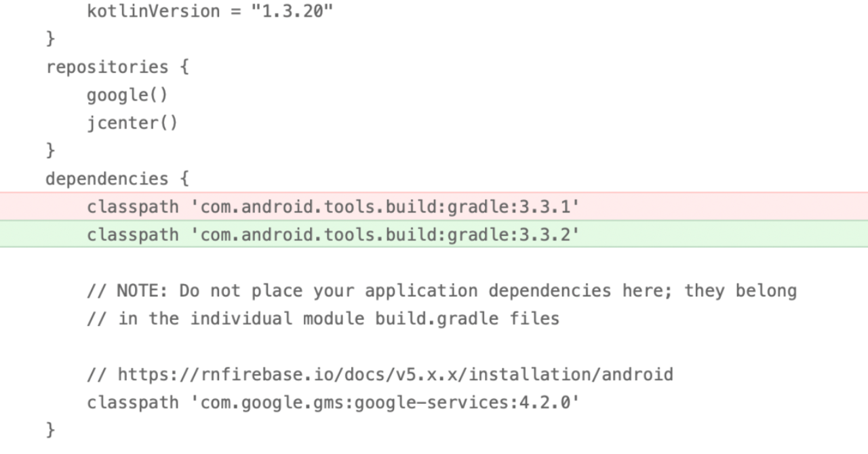Click the repositories block opening line

pyautogui.click(x=117, y=67)
